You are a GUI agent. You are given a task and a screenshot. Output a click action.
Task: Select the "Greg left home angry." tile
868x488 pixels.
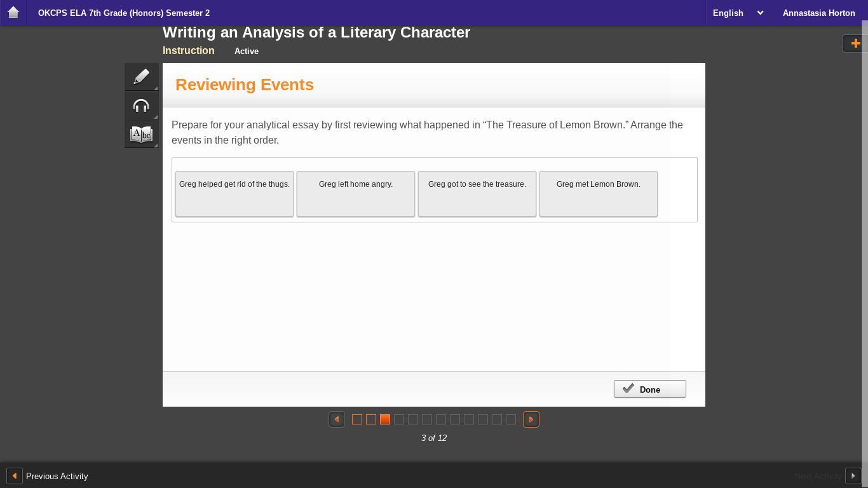[x=356, y=193]
